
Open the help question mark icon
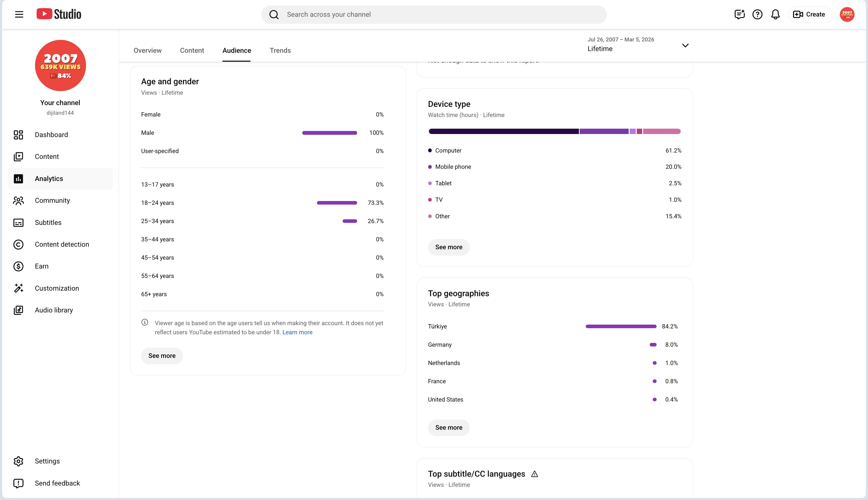[x=757, y=14]
